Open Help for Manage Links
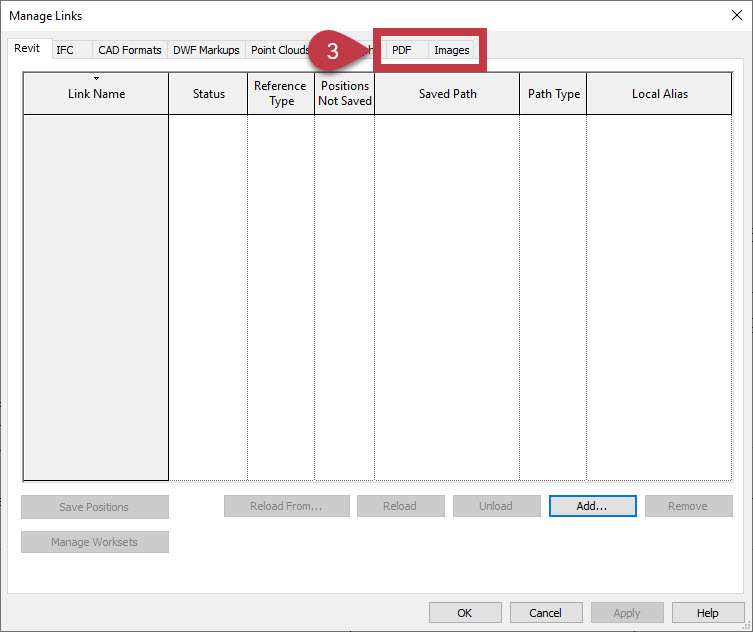753x632 pixels. tap(708, 613)
